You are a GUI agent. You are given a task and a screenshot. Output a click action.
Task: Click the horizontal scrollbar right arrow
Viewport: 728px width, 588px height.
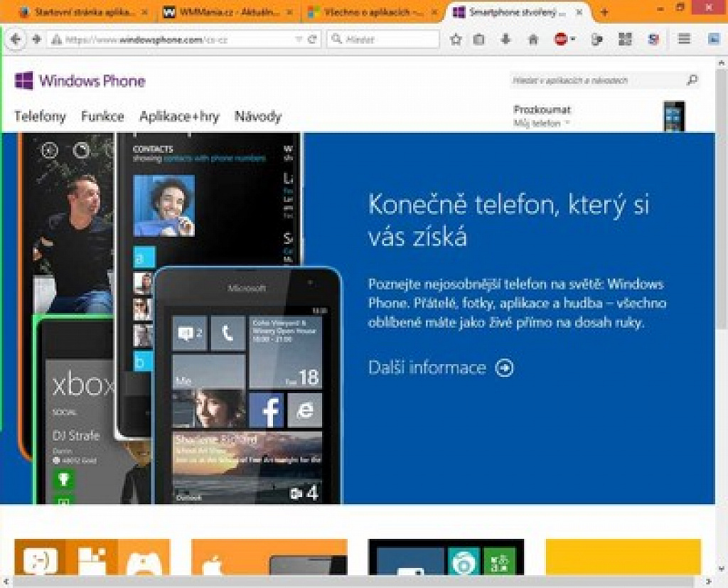tap(709, 582)
